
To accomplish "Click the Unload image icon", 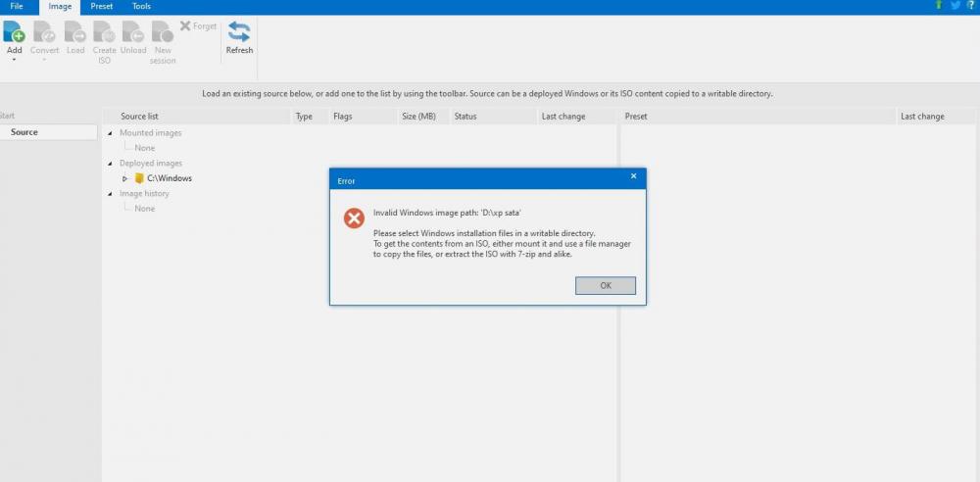I will [x=133, y=31].
